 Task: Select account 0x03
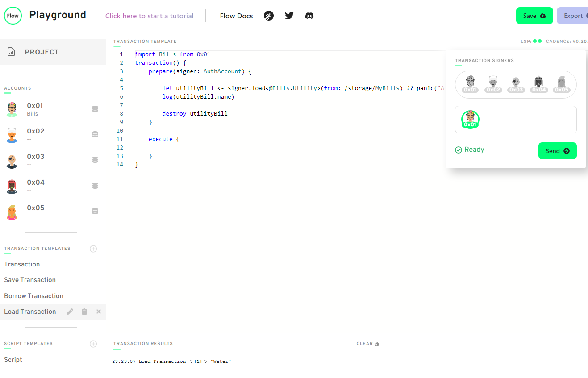(x=53, y=160)
